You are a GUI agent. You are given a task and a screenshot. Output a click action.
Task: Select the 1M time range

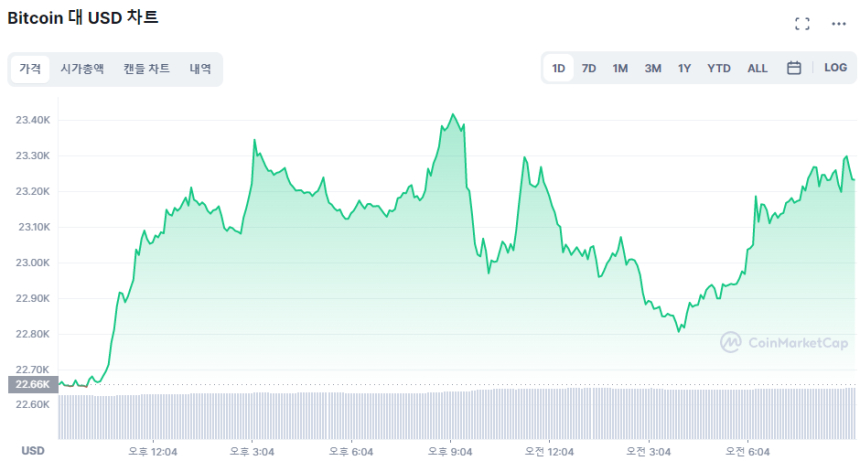pyautogui.click(x=620, y=69)
